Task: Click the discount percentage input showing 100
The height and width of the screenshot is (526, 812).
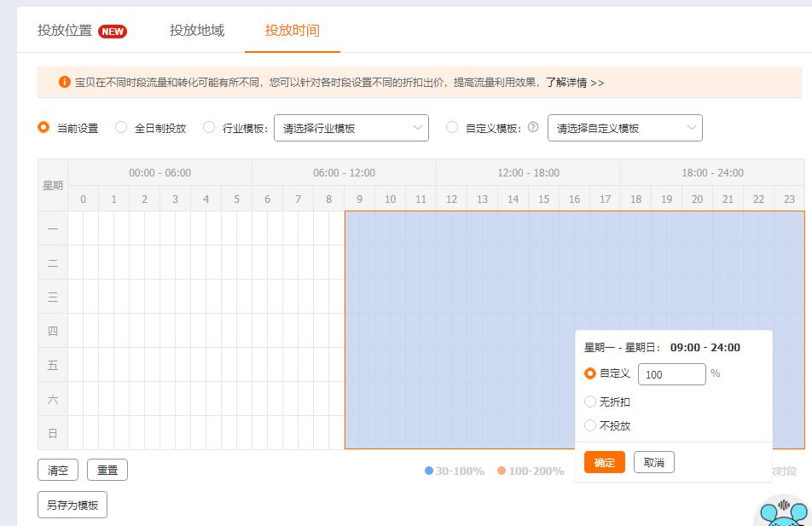Action: [x=671, y=374]
